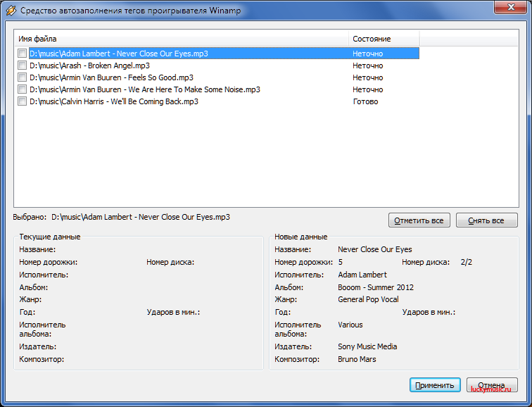Tick the checkbox for Calvin Harris - We'll Be Coming Back.mp3
The image size is (532, 407).
pyautogui.click(x=22, y=101)
